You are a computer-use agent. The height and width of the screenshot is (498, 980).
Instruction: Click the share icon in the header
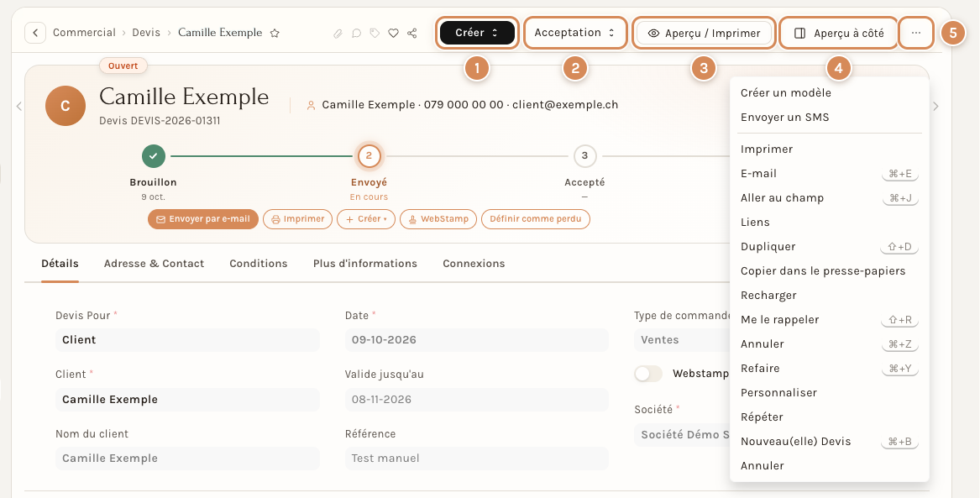(x=411, y=33)
